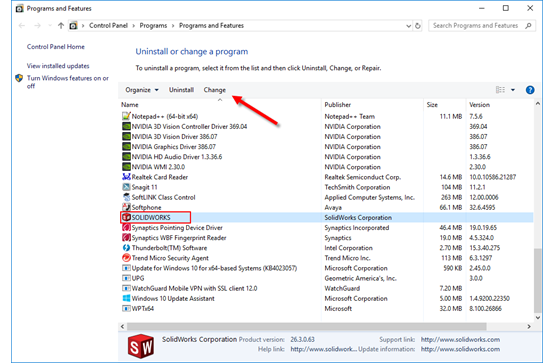The image size is (555, 363).
Task: Open the Organize dropdown menu
Action: 142,90
